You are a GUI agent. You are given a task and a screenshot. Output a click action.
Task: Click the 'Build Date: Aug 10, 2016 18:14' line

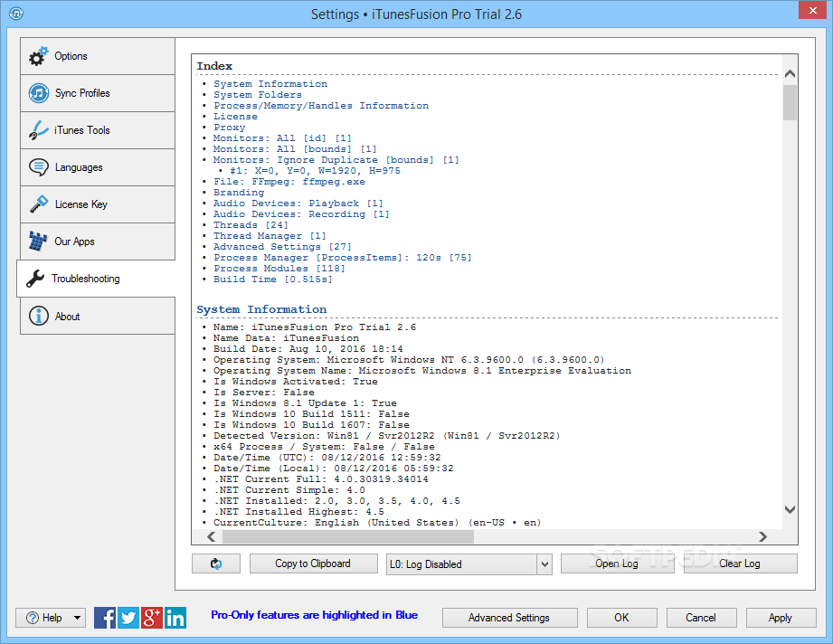[308, 349]
